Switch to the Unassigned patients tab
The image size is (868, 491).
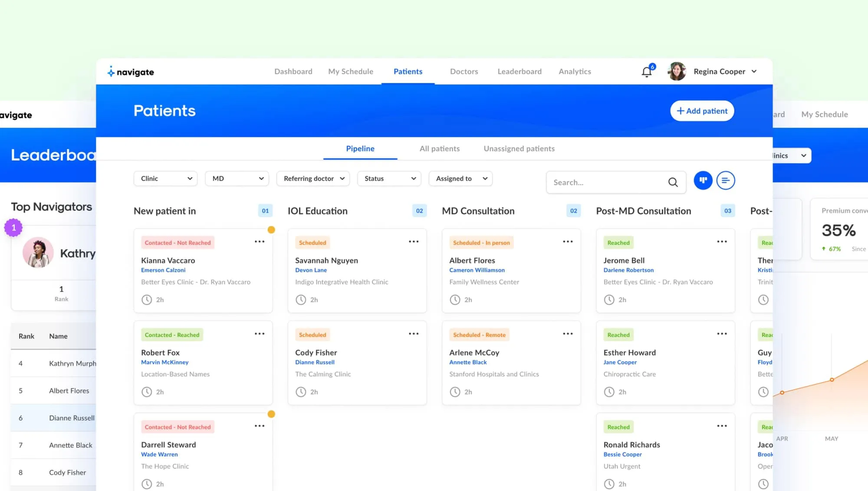519,148
